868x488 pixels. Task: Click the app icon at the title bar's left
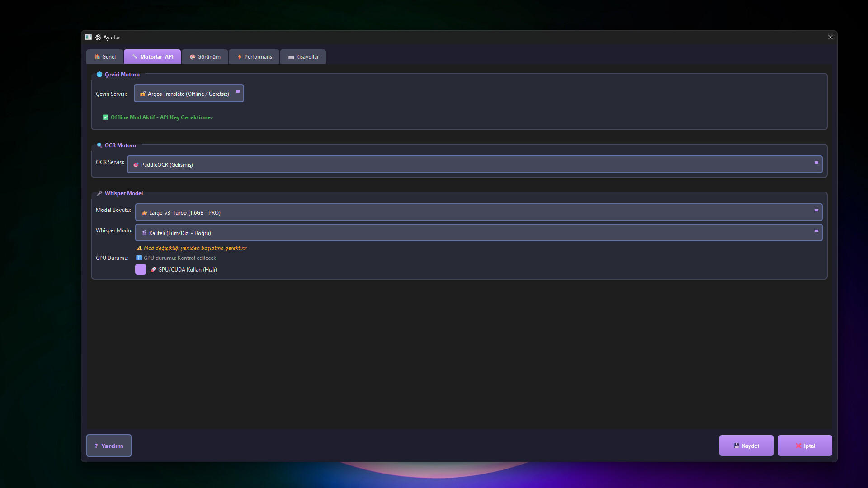89,38
